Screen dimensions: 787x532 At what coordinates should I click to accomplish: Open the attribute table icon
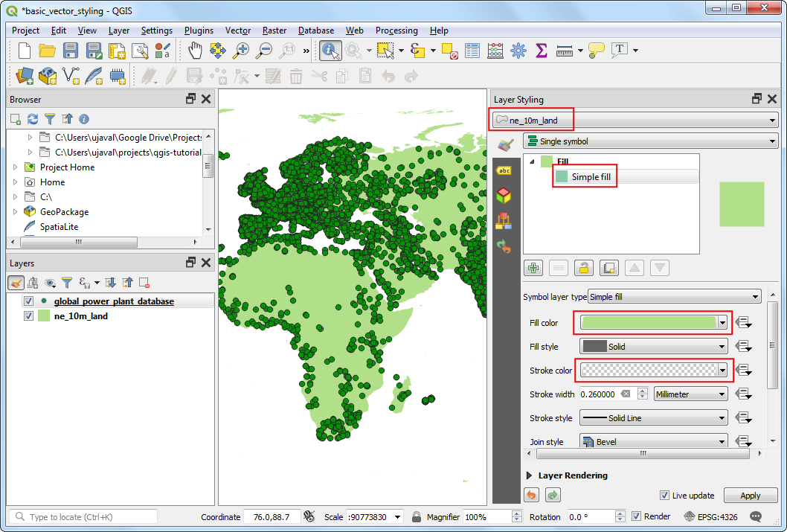[x=472, y=50]
